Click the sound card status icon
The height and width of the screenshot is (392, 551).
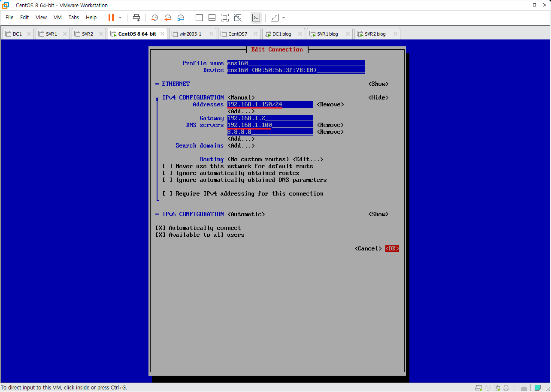click(x=515, y=388)
